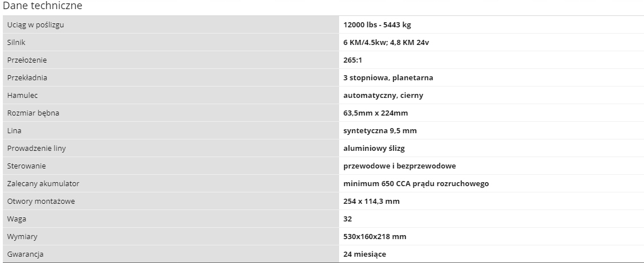Viewport: 644px width, 263px height.
Task: Click 'minimum 650 CCA prądu rozruchowego' text
Action: (416, 184)
